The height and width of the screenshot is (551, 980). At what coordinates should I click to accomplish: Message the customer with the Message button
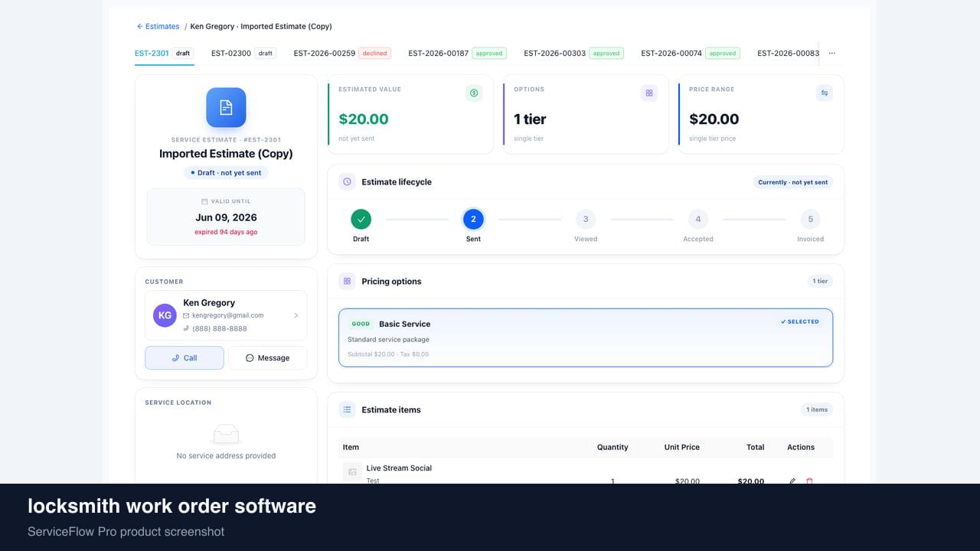point(268,358)
